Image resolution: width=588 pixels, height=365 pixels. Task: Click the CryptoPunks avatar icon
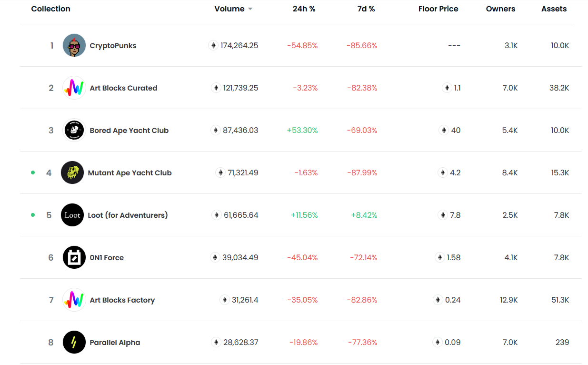click(74, 46)
